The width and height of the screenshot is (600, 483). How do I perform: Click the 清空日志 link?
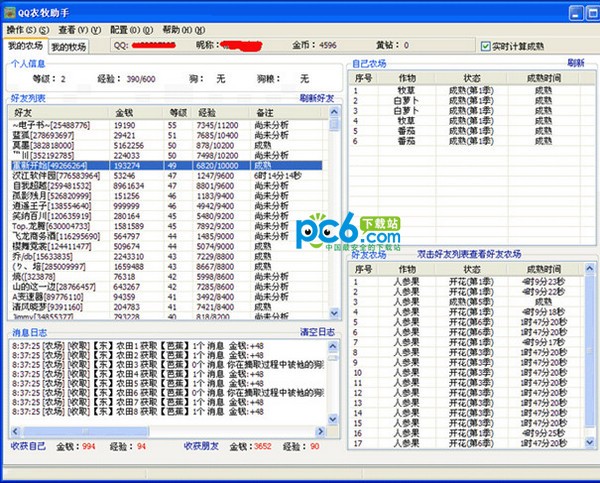[317, 332]
